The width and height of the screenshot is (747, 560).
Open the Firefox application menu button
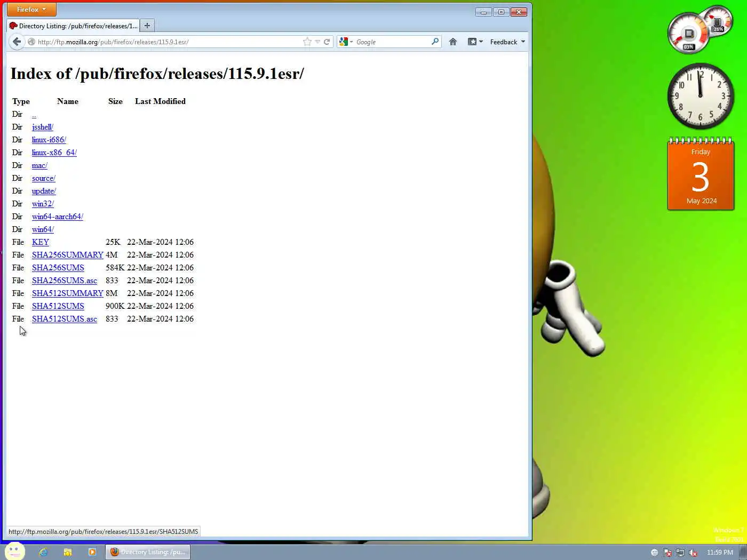click(x=31, y=10)
